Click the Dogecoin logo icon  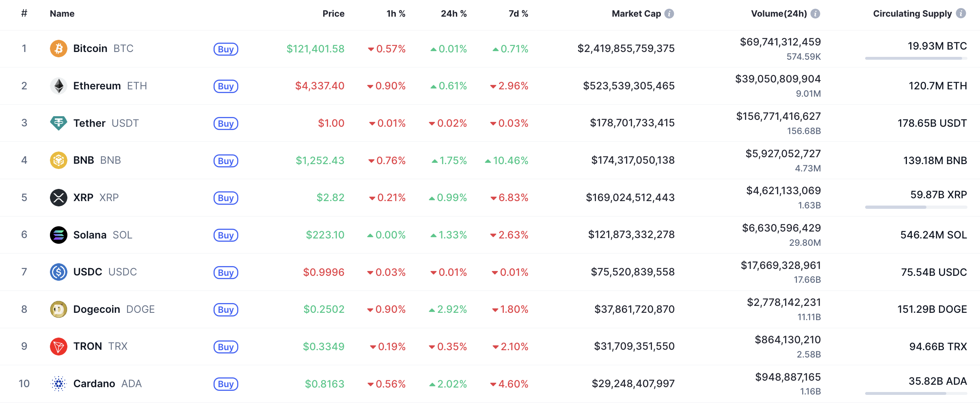[58, 310]
